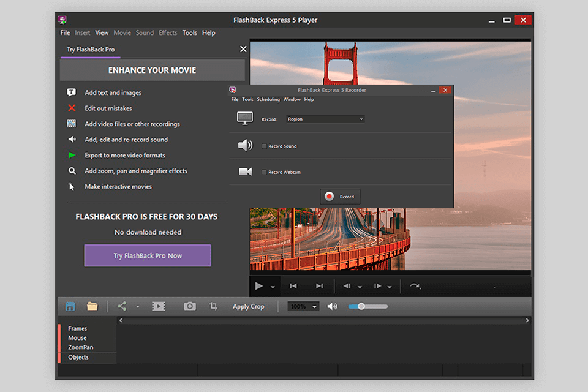Screen dimensions: 588x392
Task: Close the Try FlashBack Pro panel
Action: [243, 49]
